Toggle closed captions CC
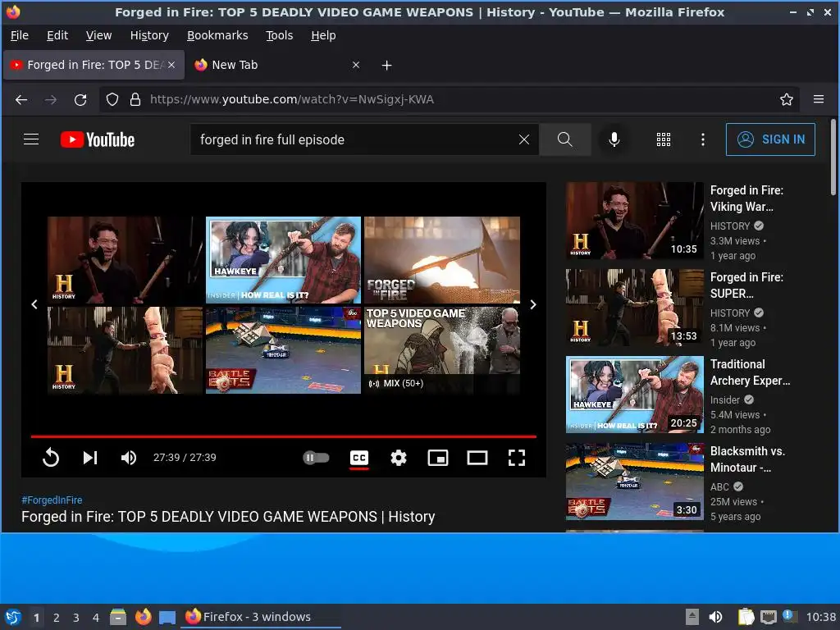The width and height of the screenshot is (840, 630). pyautogui.click(x=359, y=458)
